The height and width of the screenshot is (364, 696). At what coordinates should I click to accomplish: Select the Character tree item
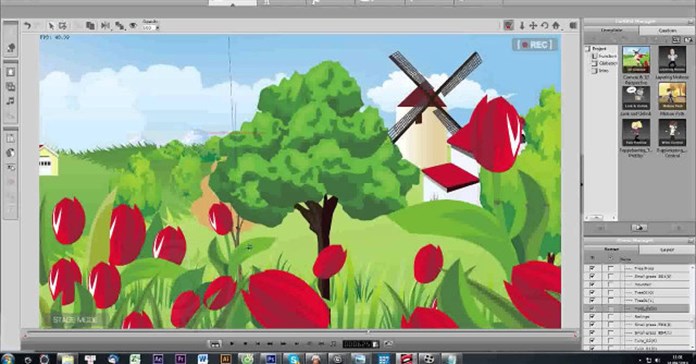607,63
